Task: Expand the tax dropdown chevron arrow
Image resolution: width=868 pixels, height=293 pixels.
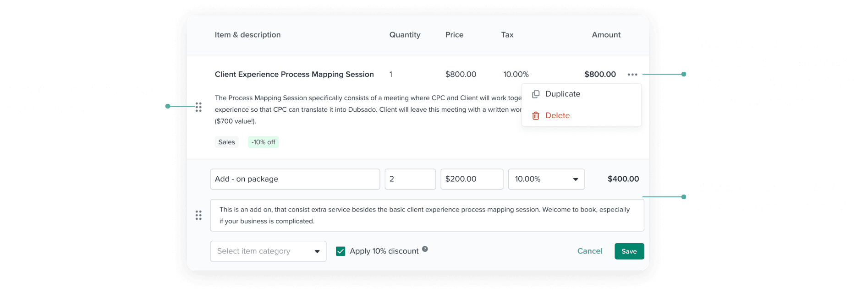Action: click(x=575, y=179)
